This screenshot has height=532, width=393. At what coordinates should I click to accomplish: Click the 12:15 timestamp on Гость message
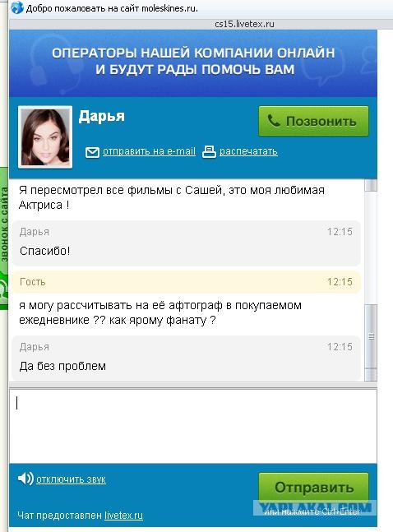(340, 282)
